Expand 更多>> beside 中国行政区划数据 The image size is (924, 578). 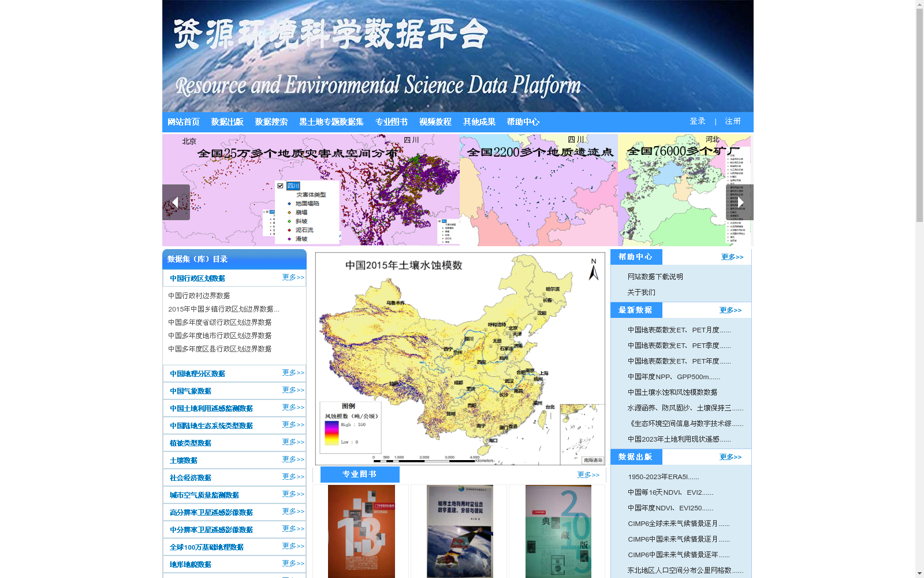(x=293, y=277)
